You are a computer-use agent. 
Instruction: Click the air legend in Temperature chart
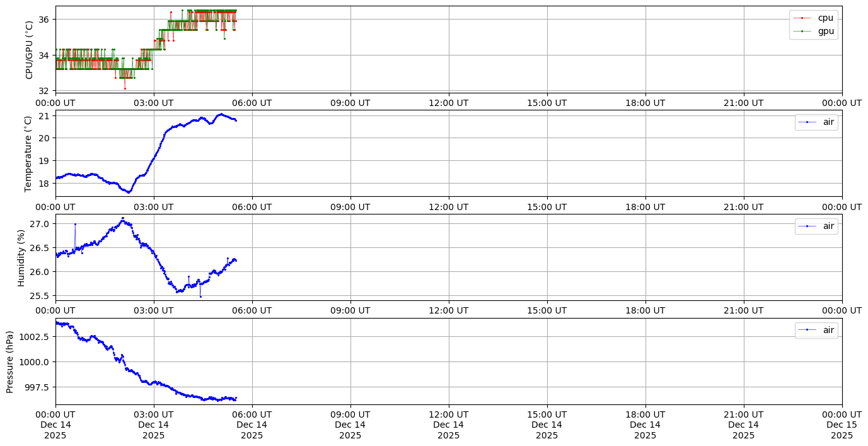816,122
